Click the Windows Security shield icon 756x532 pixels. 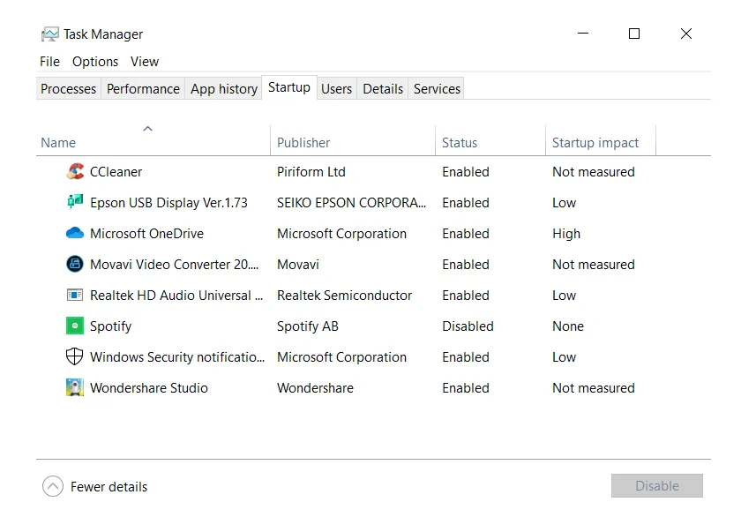pos(74,356)
